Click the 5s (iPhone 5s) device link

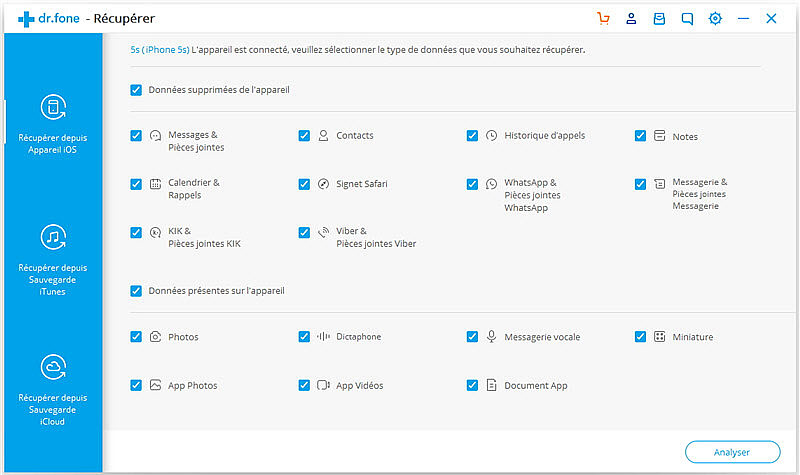point(160,49)
